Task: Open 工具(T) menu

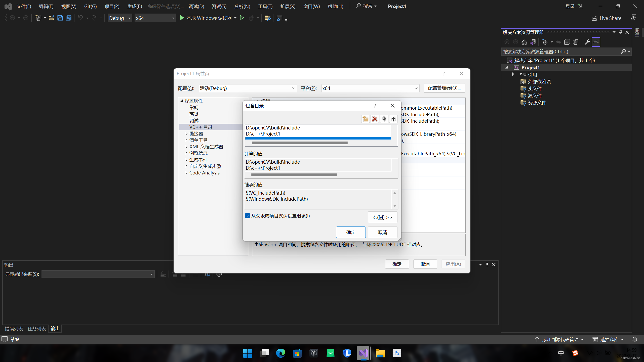Action: click(x=265, y=6)
